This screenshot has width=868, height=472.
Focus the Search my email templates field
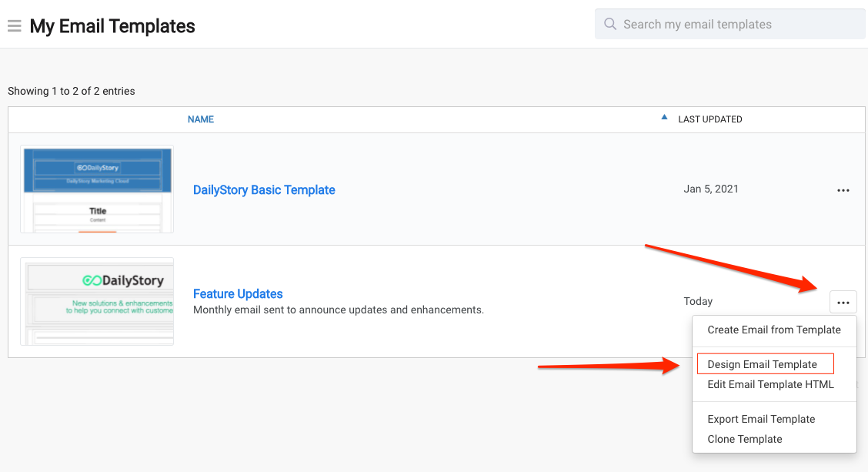point(729,24)
